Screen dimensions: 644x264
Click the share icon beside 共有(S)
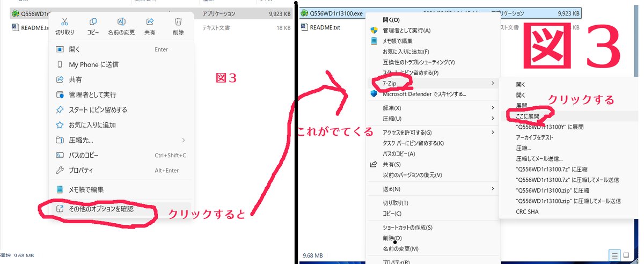click(x=374, y=164)
